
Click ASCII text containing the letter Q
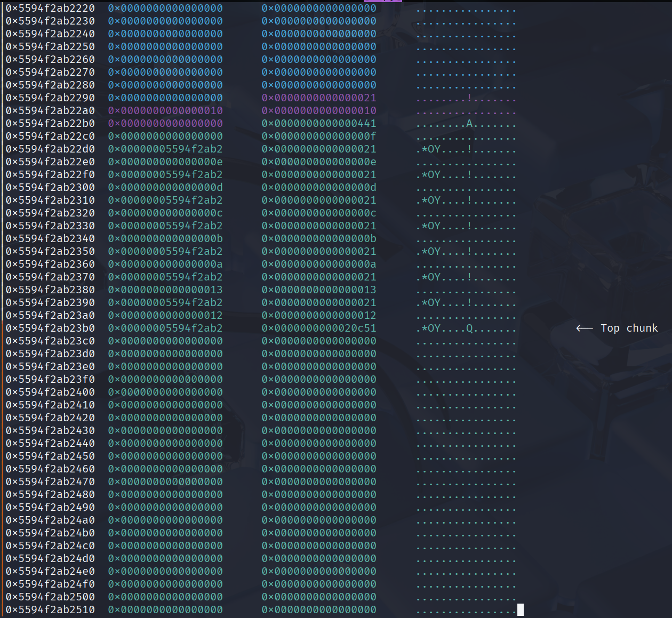[x=466, y=328]
